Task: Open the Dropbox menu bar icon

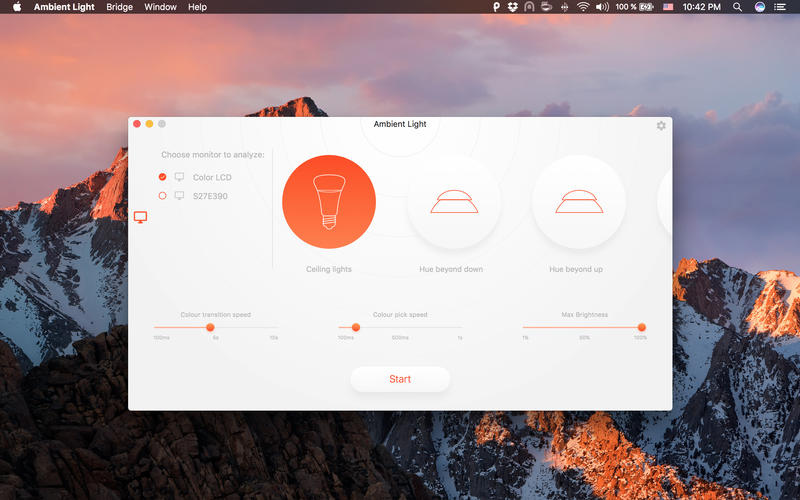Action: tap(513, 7)
